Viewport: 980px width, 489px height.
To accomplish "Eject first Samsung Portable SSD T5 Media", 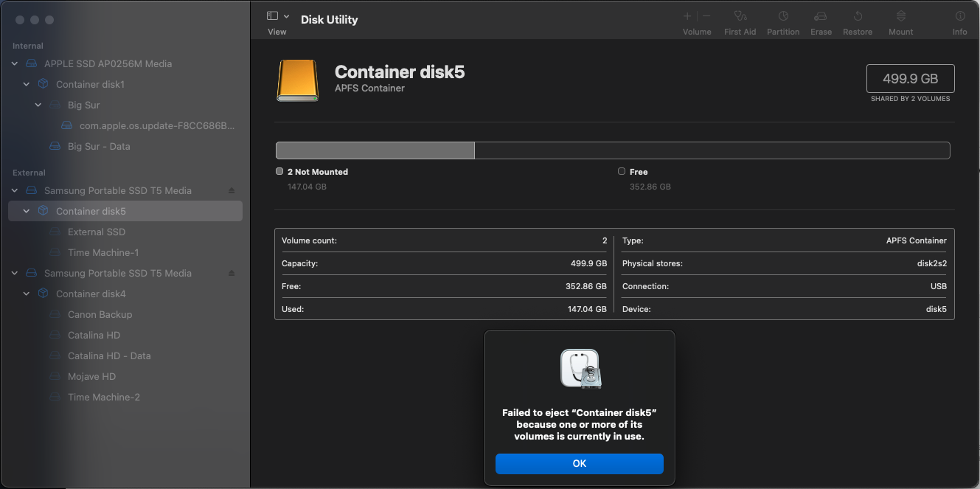I will (x=232, y=190).
